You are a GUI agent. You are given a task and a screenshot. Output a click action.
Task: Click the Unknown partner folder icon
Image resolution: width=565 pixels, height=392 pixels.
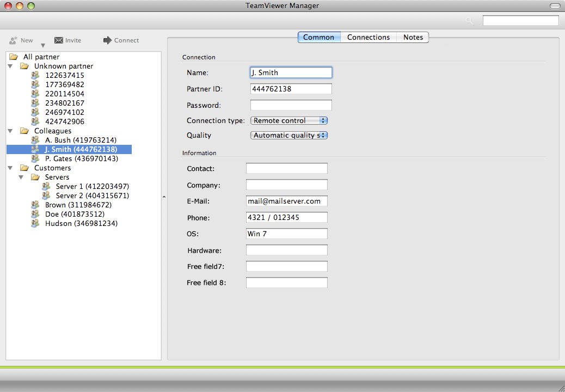coord(24,66)
